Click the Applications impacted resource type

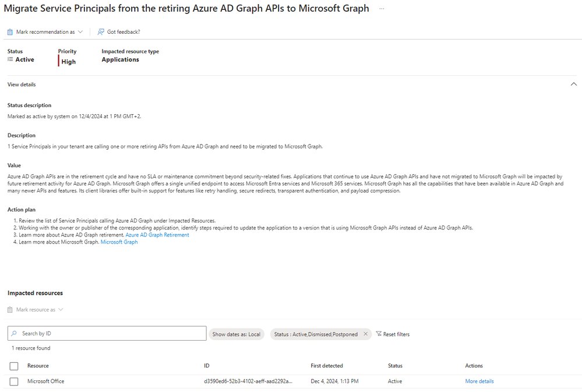click(x=120, y=59)
